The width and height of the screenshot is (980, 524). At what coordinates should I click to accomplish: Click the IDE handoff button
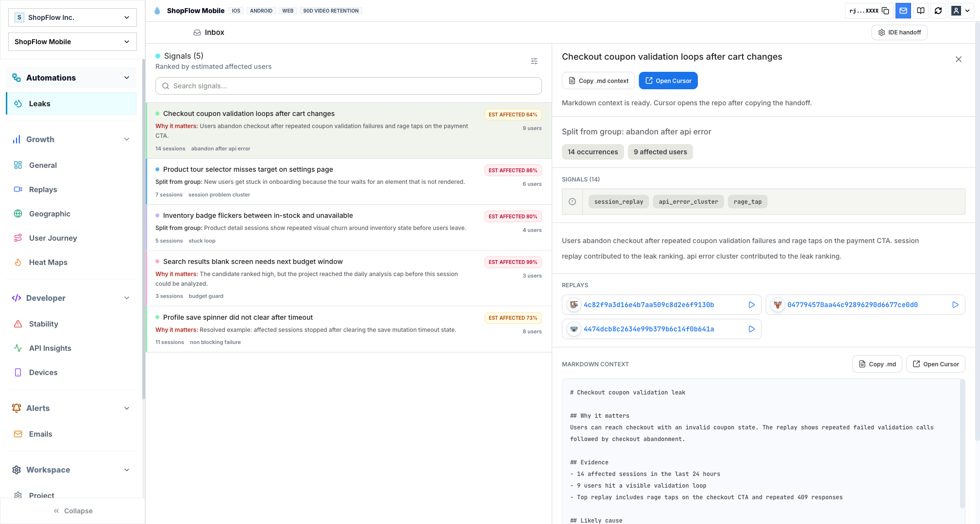pyautogui.click(x=899, y=33)
